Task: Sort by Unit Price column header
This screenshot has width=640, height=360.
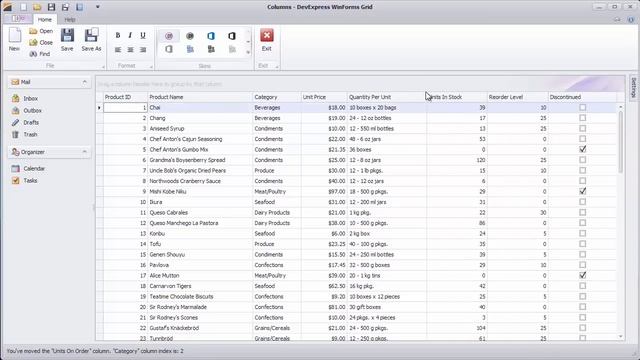Action: (x=324, y=97)
